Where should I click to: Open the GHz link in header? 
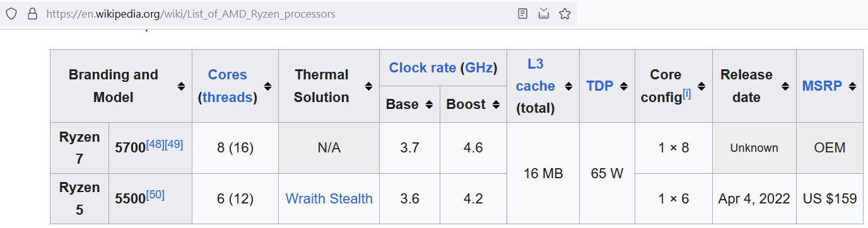point(479,68)
